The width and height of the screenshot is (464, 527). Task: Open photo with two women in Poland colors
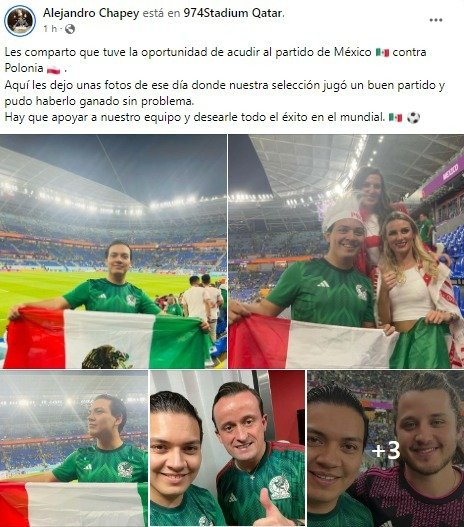346,251
